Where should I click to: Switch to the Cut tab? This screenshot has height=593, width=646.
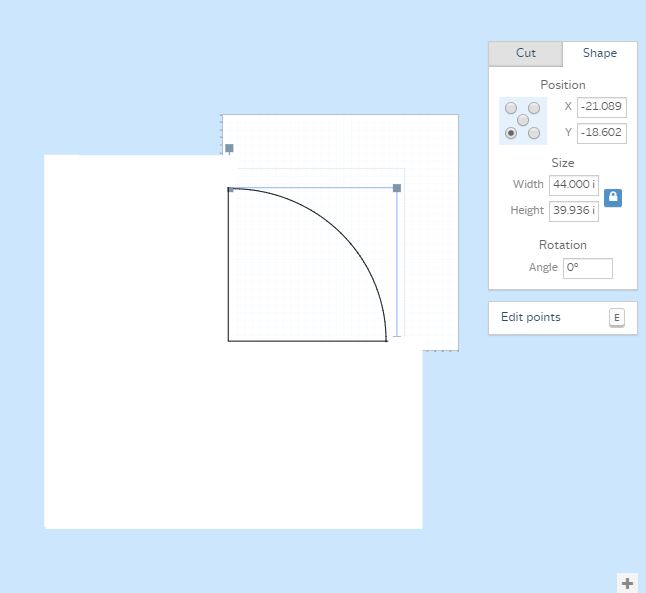[x=525, y=54]
